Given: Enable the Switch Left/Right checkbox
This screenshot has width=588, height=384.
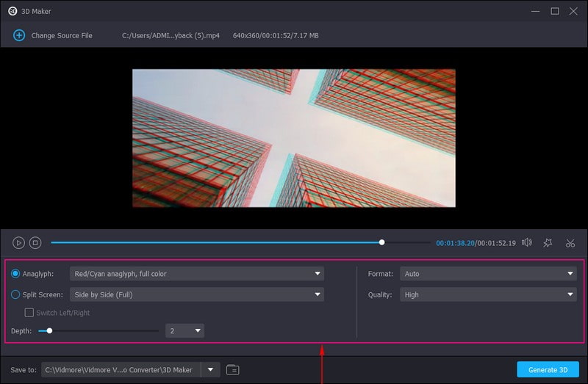Looking at the screenshot, I should click(x=29, y=313).
